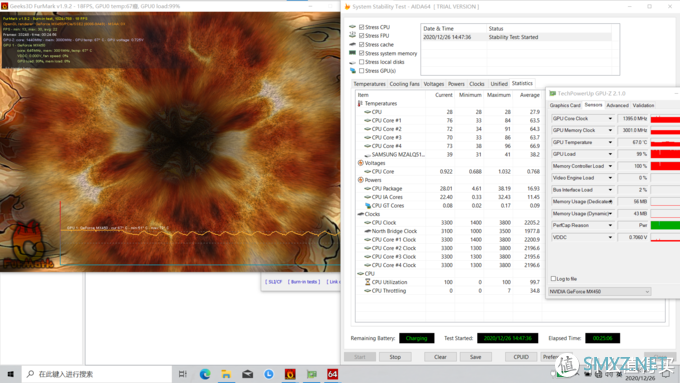The height and width of the screenshot is (383, 680).
Task: Launch Microsoft Edge from taskbar
Action: pyautogui.click(x=205, y=374)
